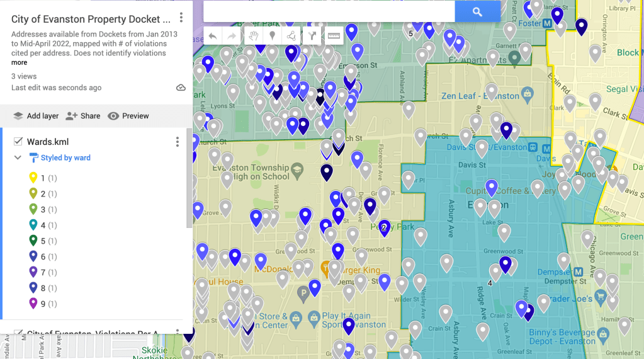Click the redo arrow in map toolbar
The height and width of the screenshot is (359, 644).
point(232,36)
